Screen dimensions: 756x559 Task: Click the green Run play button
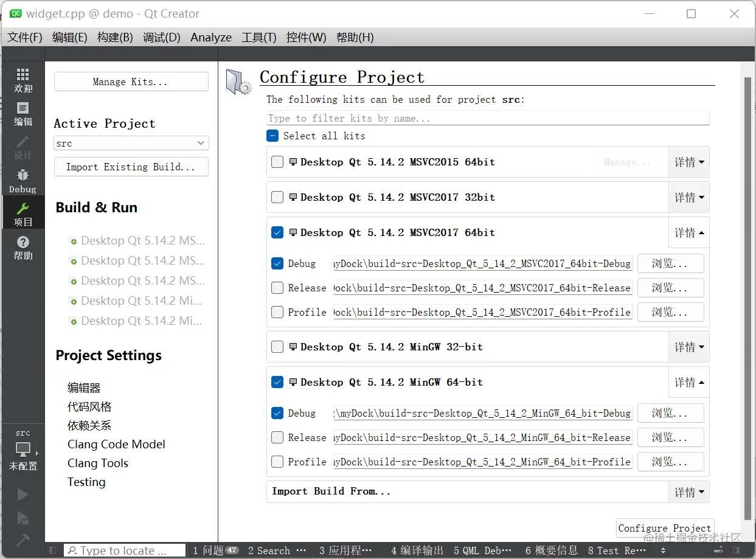(x=23, y=495)
